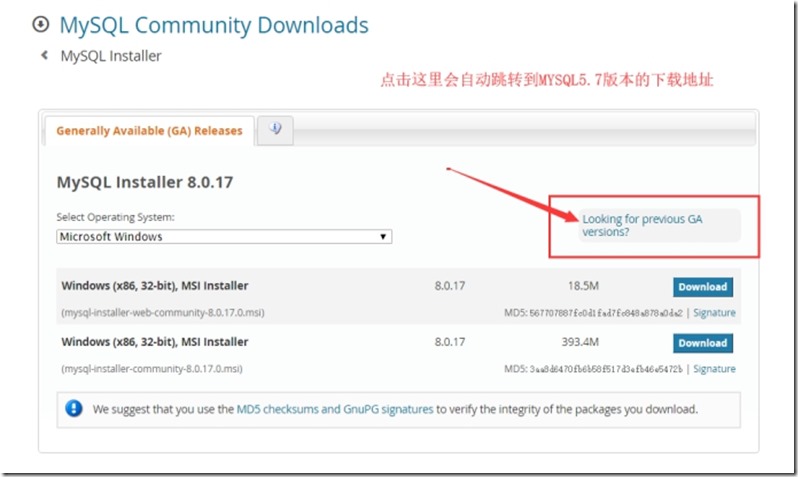Download the 18.5M web-community MSI installer
Screen dimensions: 798x477
coord(703,287)
